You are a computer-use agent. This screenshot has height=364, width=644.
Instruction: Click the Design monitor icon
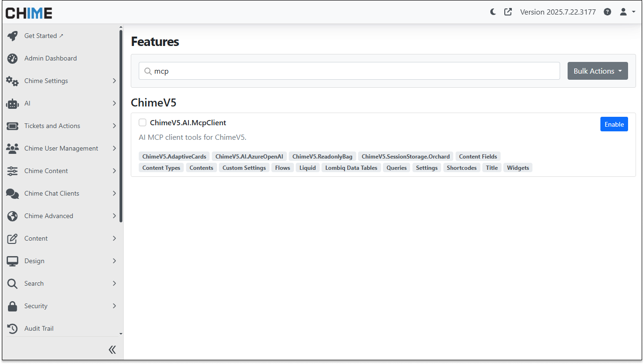tap(13, 261)
